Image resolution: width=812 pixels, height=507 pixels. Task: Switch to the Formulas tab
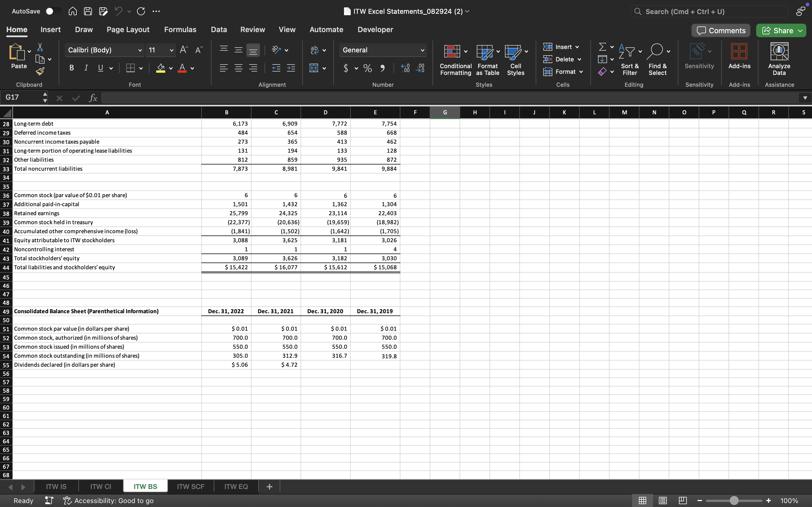tap(180, 30)
